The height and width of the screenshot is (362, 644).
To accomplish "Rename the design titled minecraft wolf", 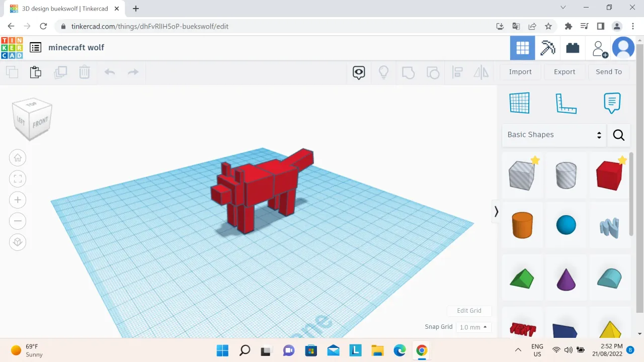I will click(x=76, y=47).
